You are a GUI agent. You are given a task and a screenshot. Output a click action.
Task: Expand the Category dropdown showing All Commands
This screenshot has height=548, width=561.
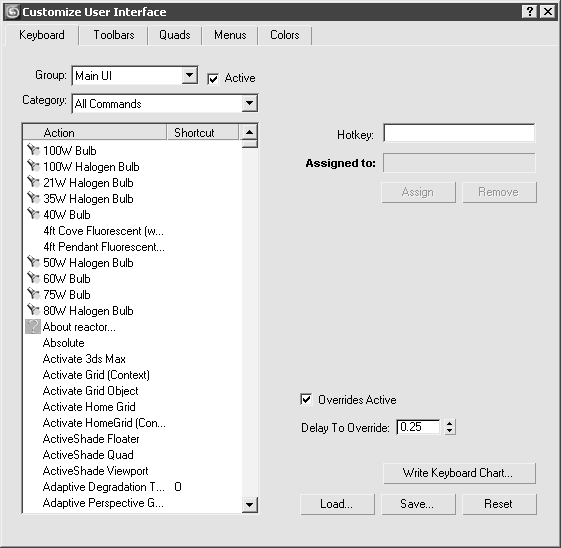(x=249, y=103)
